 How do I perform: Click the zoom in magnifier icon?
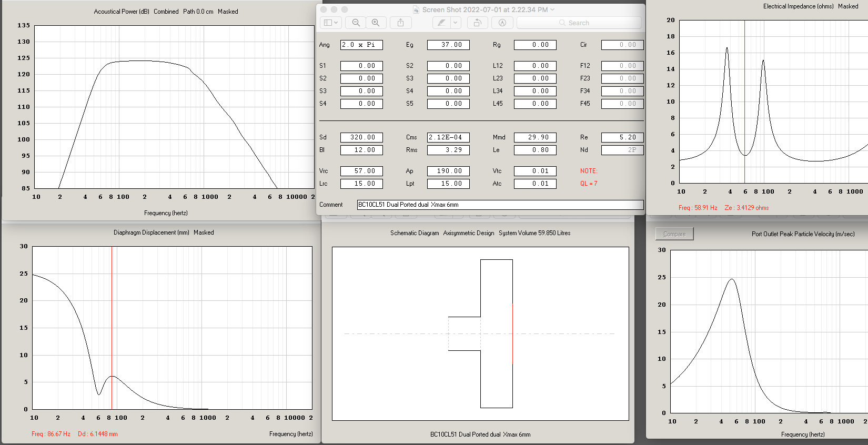(x=376, y=23)
